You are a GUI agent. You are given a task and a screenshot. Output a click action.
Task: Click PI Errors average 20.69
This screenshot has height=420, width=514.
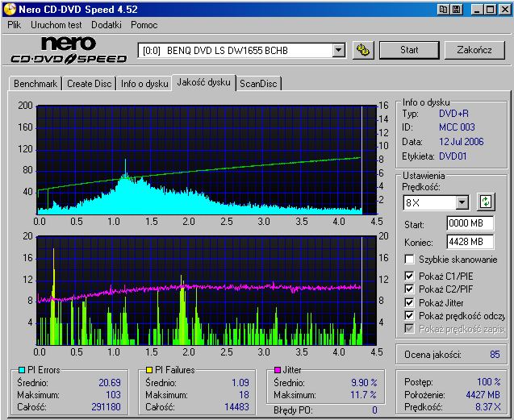click(110, 383)
